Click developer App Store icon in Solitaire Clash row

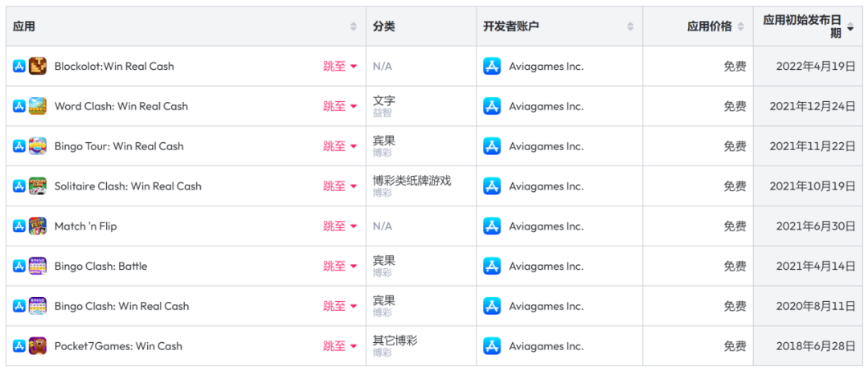click(492, 186)
